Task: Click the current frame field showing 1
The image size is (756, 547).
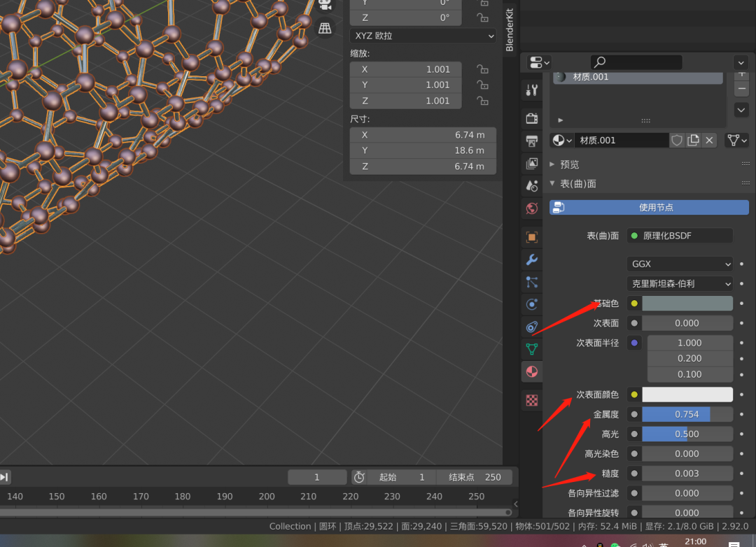Action: coord(317,477)
